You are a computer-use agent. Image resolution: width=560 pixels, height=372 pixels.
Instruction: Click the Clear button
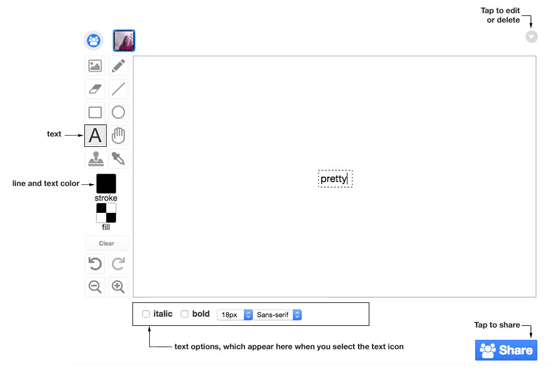(106, 243)
